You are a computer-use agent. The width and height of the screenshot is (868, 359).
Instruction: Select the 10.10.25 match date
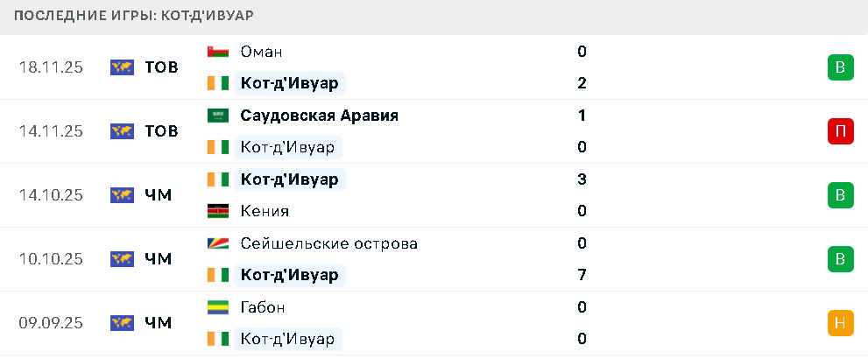[51, 259]
